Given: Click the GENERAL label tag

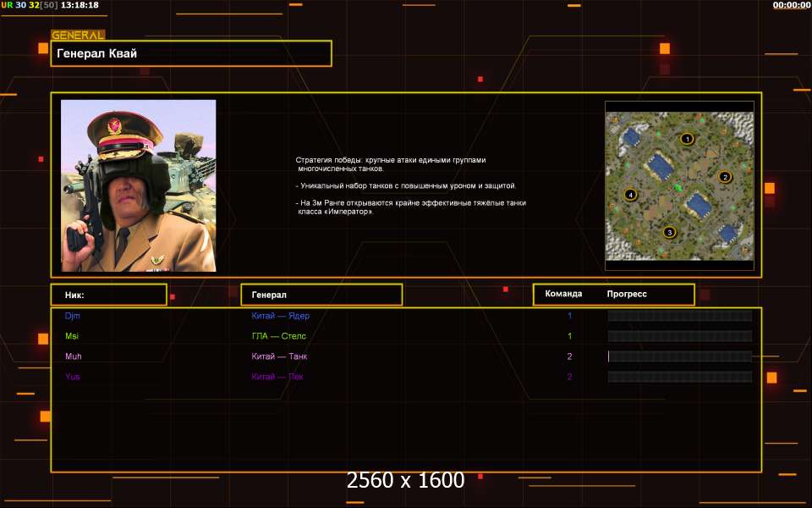Looking at the screenshot, I should tap(78, 35).
